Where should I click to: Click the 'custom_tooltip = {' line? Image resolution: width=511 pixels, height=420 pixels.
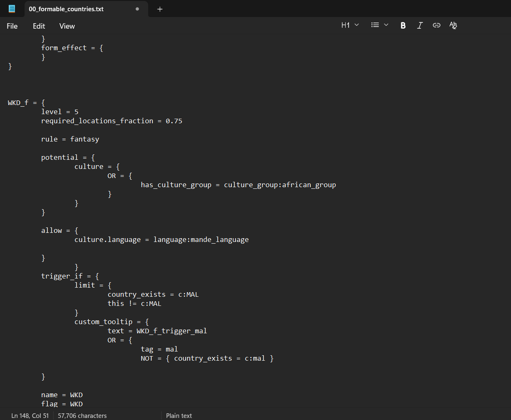112,322
